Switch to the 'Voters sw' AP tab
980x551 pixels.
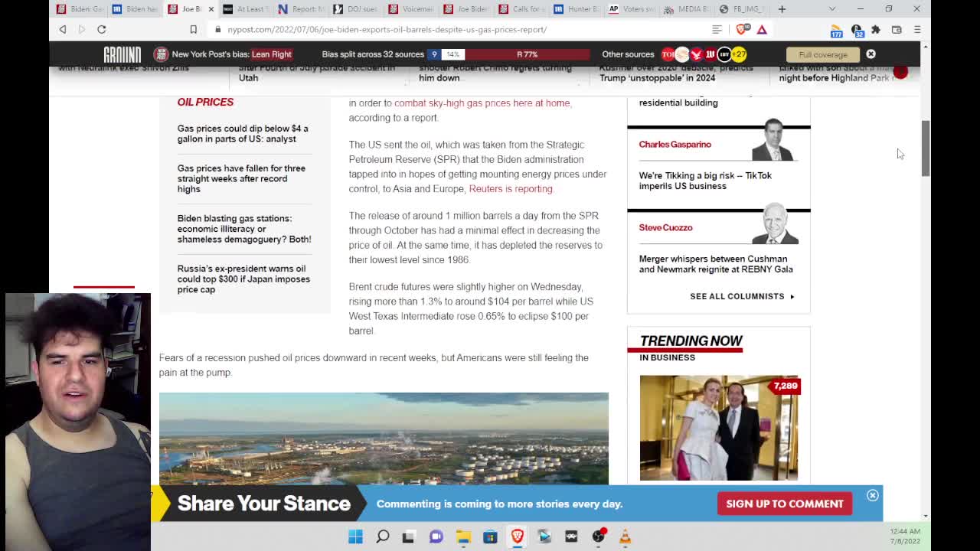pyautogui.click(x=631, y=9)
